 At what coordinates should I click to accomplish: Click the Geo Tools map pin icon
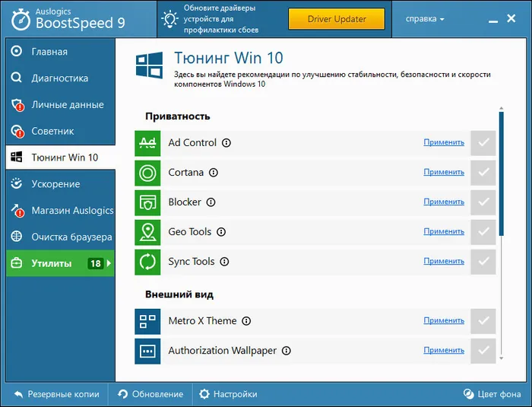(x=147, y=232)
